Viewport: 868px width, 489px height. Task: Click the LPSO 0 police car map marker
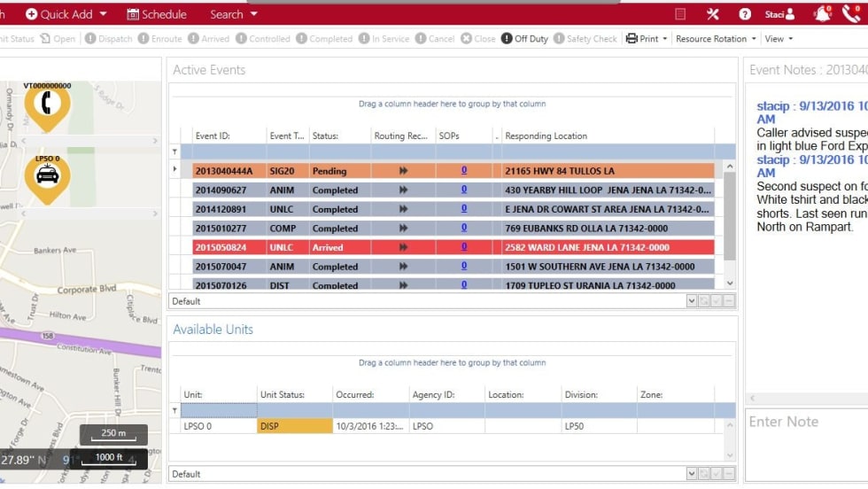coord(47,175)
